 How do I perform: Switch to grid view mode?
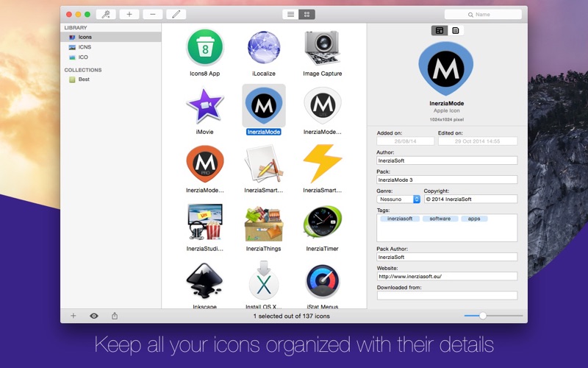click(306, 14)
